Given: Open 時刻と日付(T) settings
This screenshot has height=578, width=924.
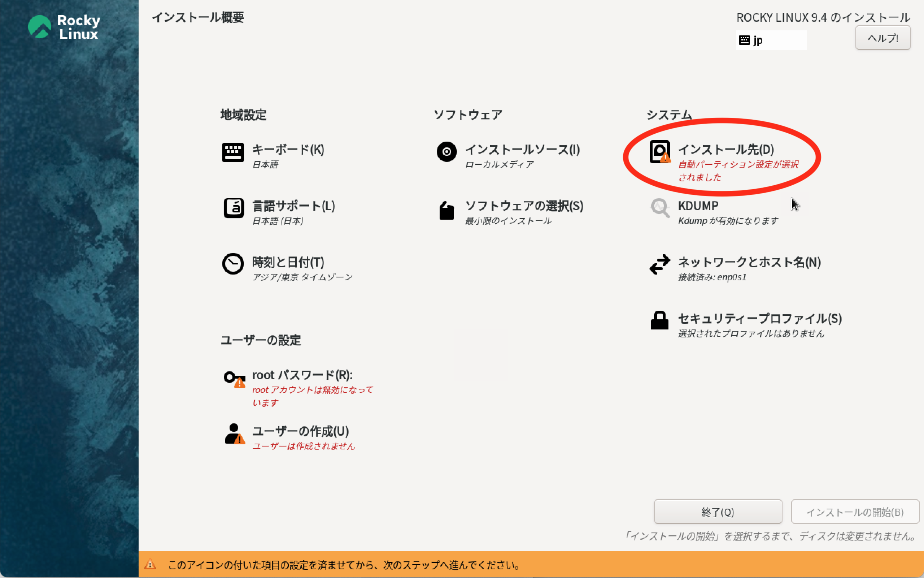Looking at the screenshot, I should tap(288, 262).
